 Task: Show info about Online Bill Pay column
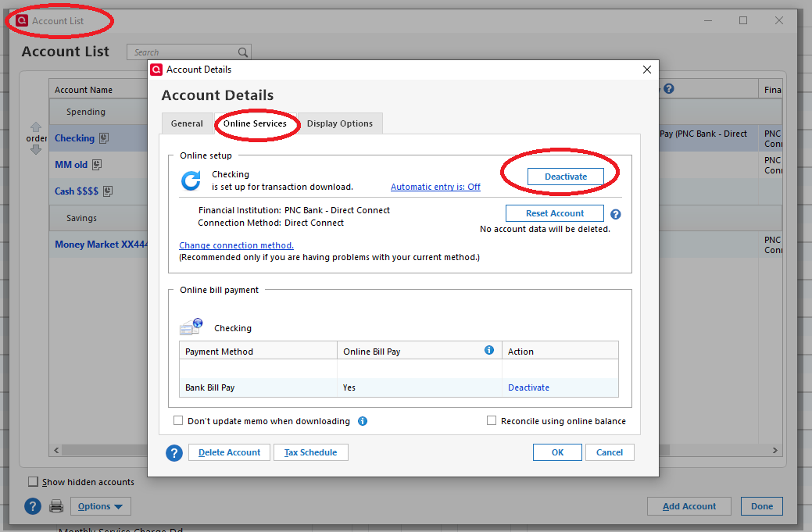[x=489, y=350]
